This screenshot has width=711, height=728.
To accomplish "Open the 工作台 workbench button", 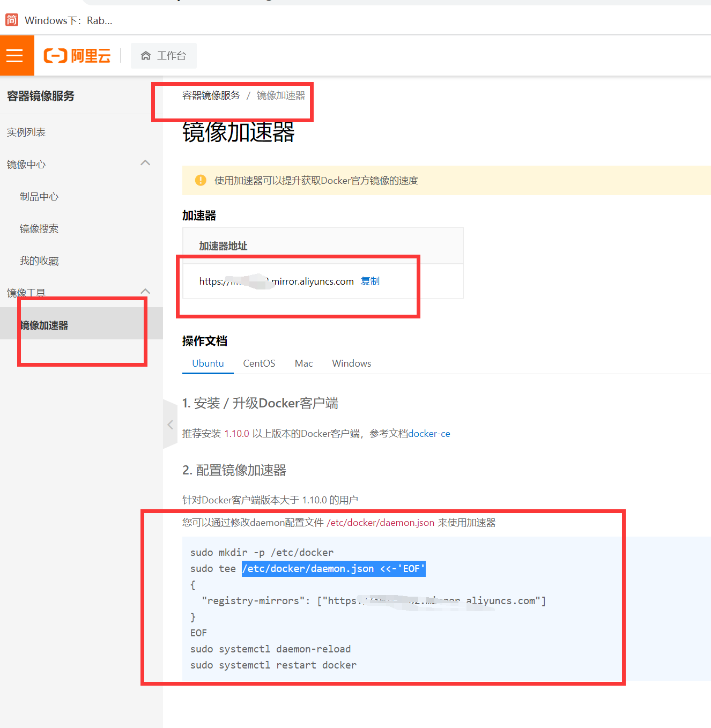I will (x=164, y=56).
